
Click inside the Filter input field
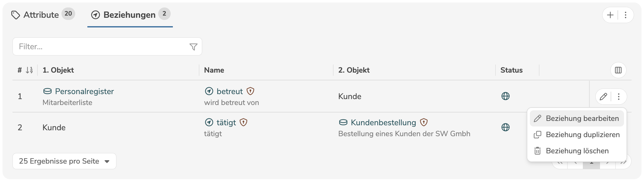(94, 46)
